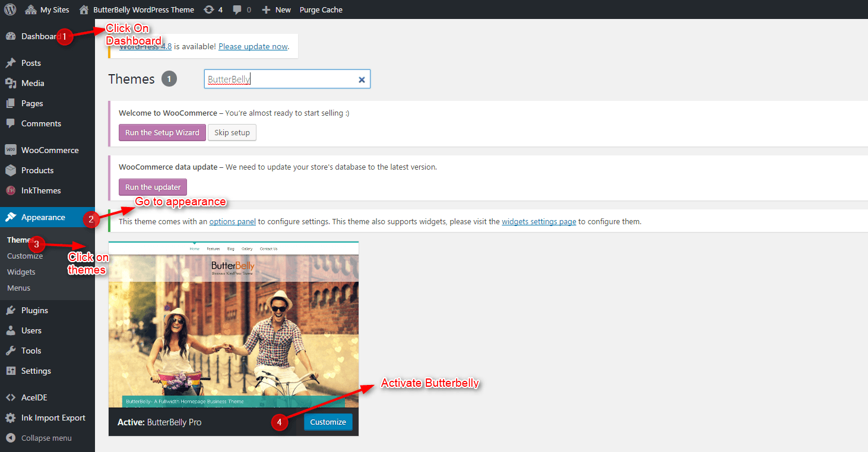This screenshot has width=868, height=452.
Task: Open the InkThemes menu label
Action: click(x=41, y=190)
